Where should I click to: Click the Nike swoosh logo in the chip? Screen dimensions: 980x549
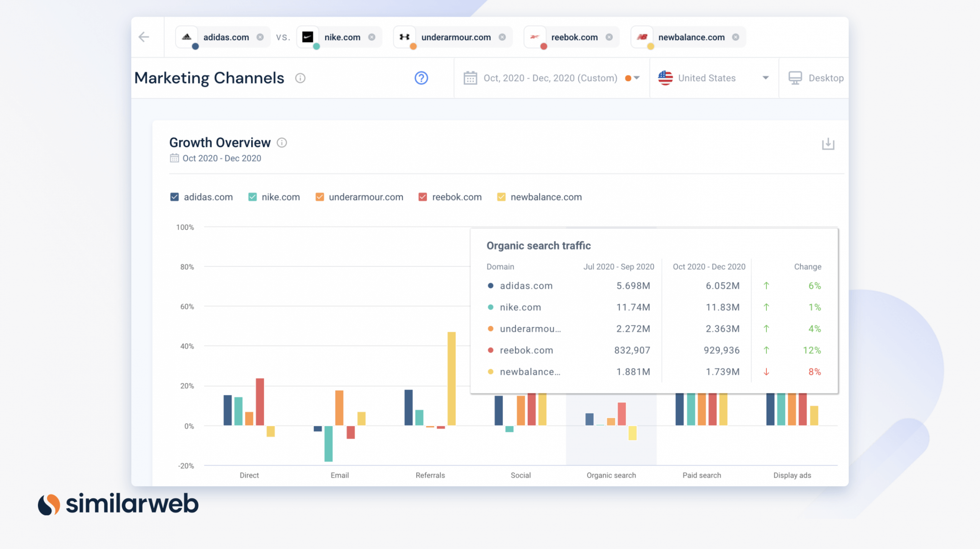(x=308, y=36)
